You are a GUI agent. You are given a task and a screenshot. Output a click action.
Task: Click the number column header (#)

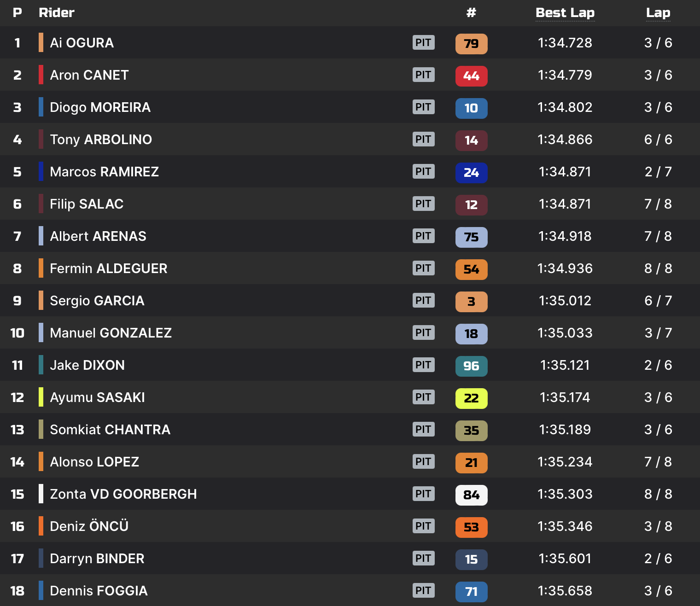(471, 13)
